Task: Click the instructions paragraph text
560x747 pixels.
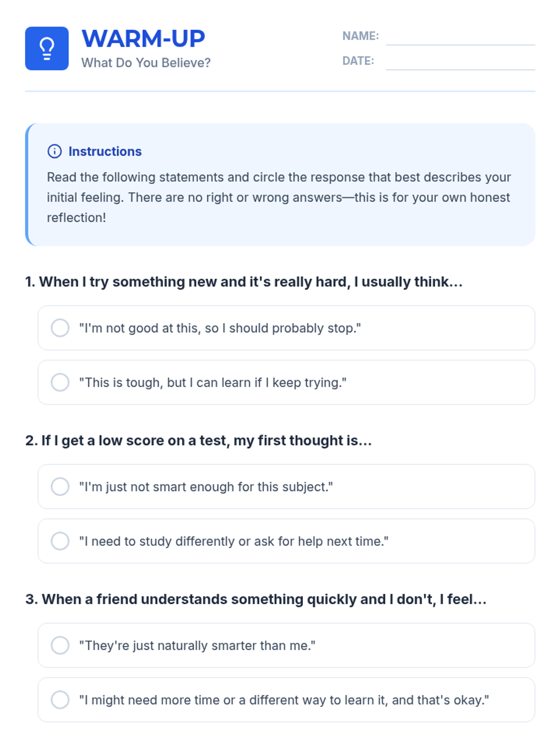Action: click(279, 197)
